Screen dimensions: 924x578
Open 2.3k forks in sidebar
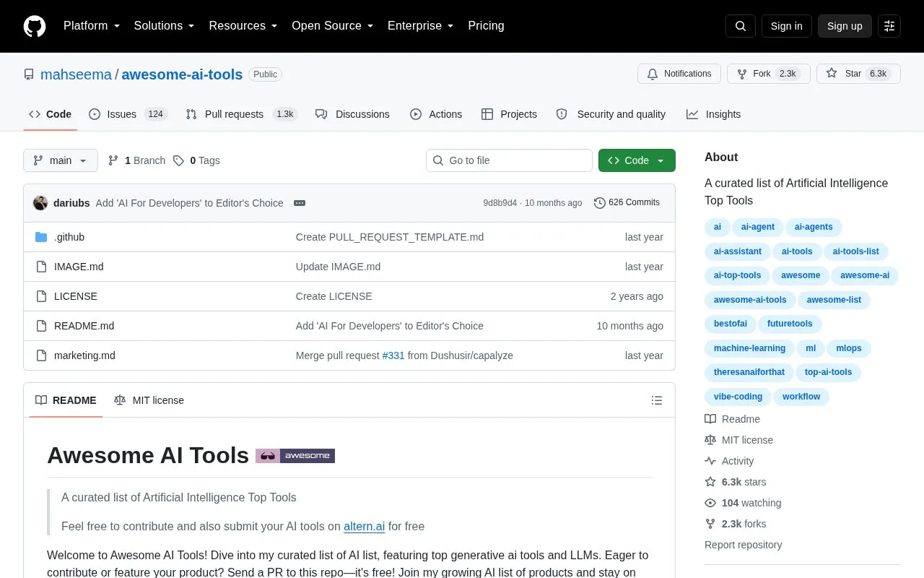736,524
